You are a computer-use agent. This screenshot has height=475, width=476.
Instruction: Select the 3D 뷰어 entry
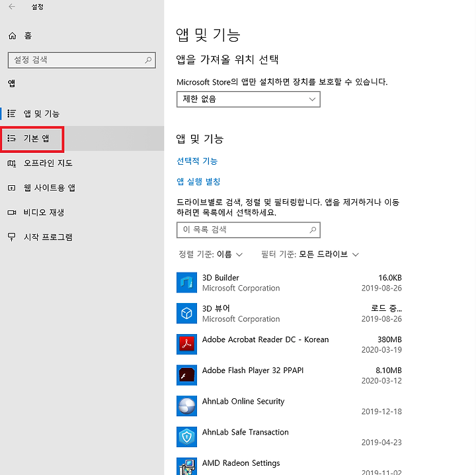(290, 314)
